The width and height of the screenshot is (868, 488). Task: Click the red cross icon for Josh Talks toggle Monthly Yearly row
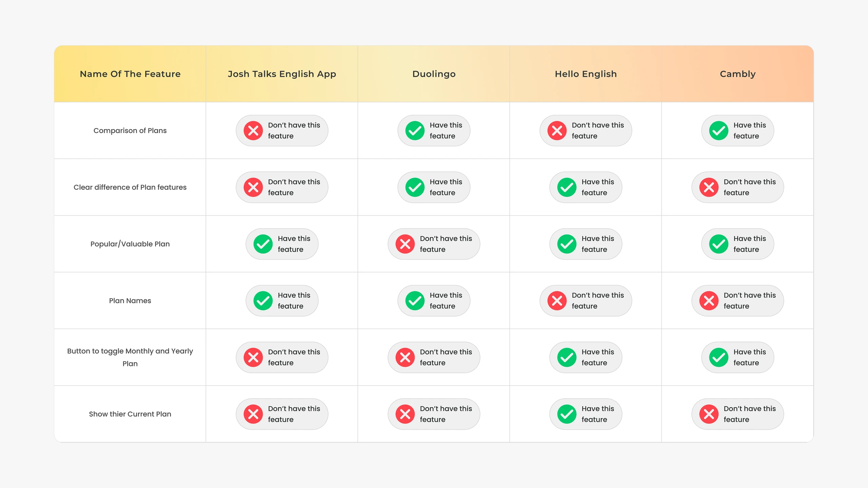point(253,357)
